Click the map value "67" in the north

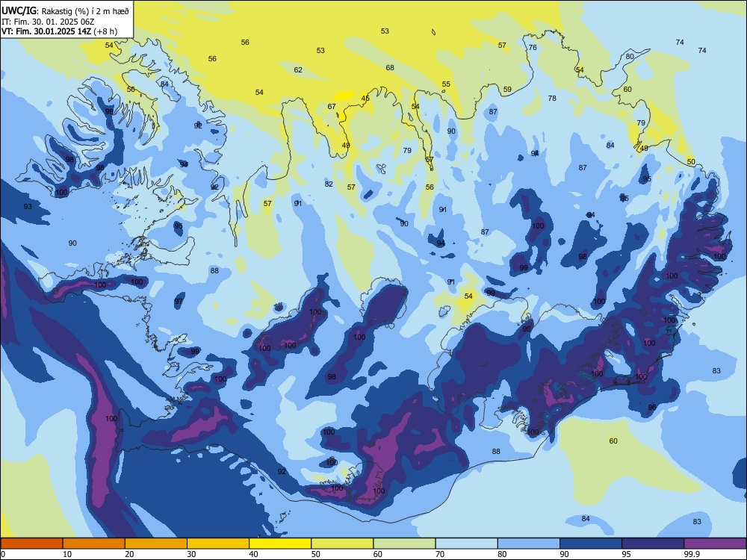coord(332,107)
